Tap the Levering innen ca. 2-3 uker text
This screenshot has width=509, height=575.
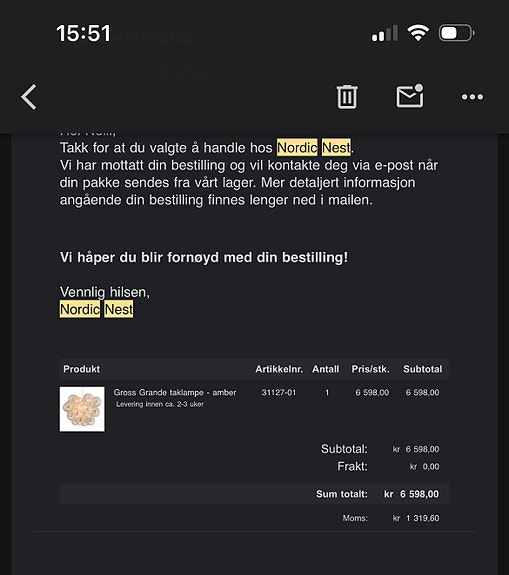(x=160, y=404)
